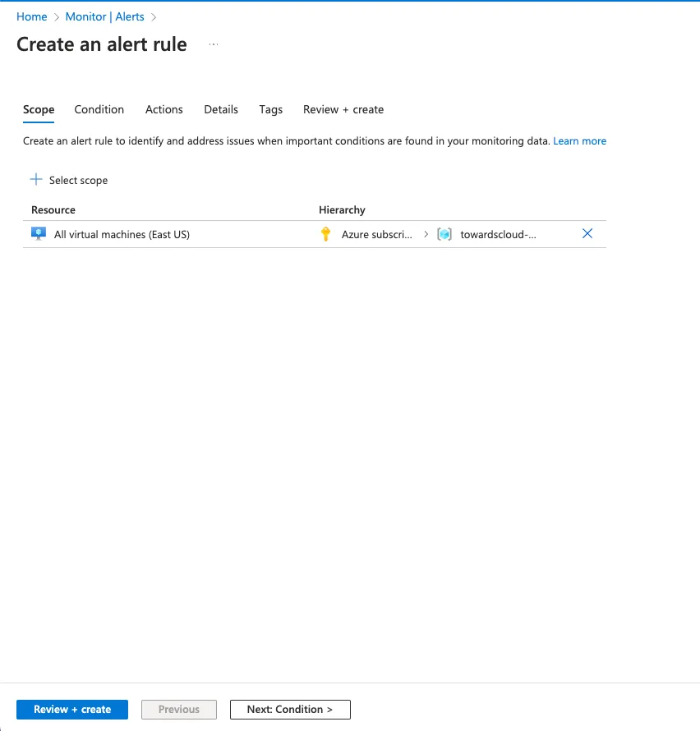Open the Details tab
This screenshot has width=700, height=731.
click(221, 109)
